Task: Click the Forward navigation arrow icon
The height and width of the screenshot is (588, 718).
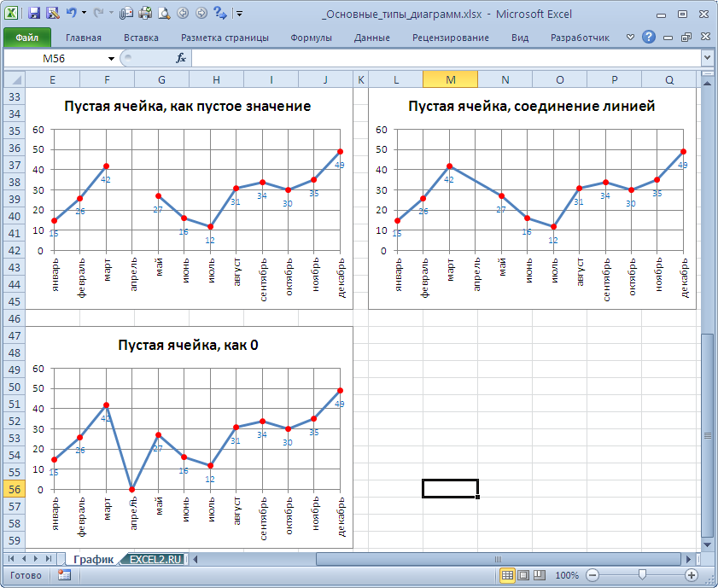Action: pyautogui.click(x=201, y=13)
